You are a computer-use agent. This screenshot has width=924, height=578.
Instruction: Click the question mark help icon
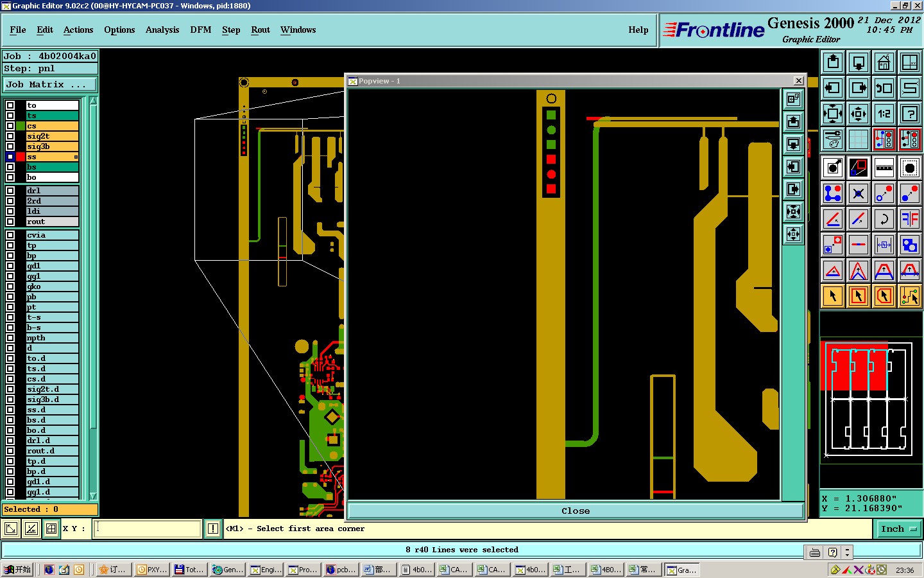[910, 114]
